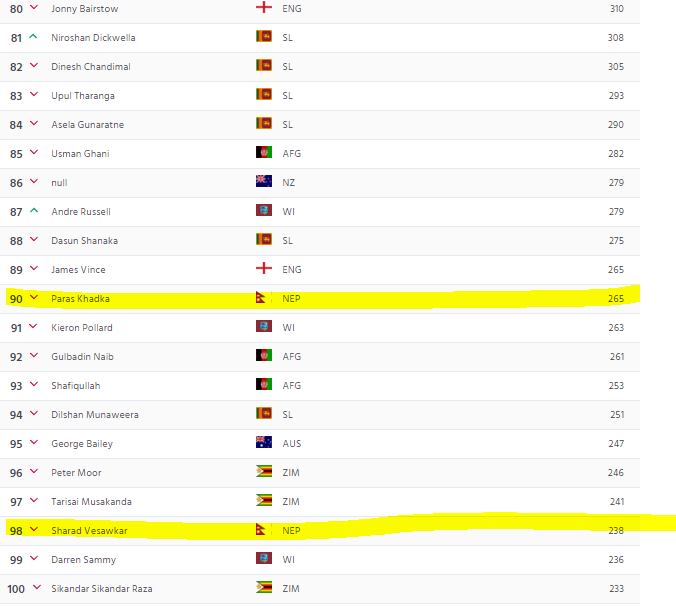Click the rank number 95
The image size is (676, 606).
16,443
